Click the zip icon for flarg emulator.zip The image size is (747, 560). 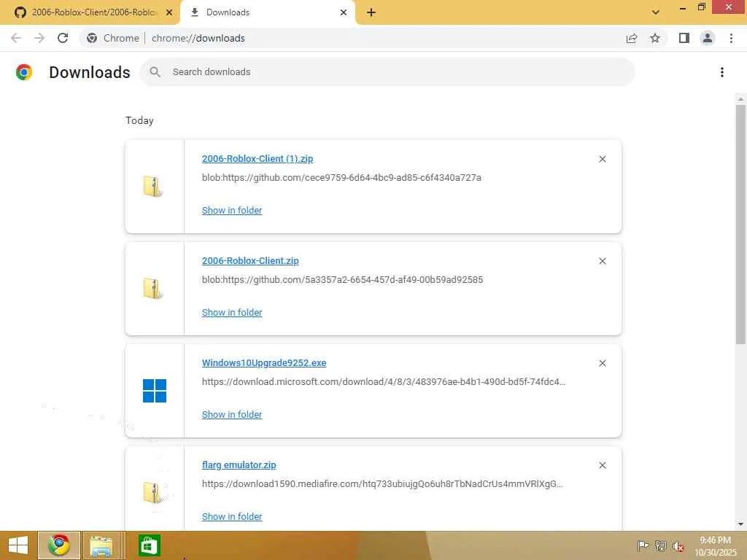tap(153, 492)
